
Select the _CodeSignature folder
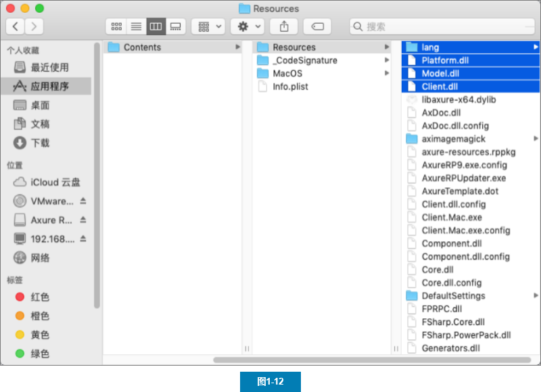(322, 60)
